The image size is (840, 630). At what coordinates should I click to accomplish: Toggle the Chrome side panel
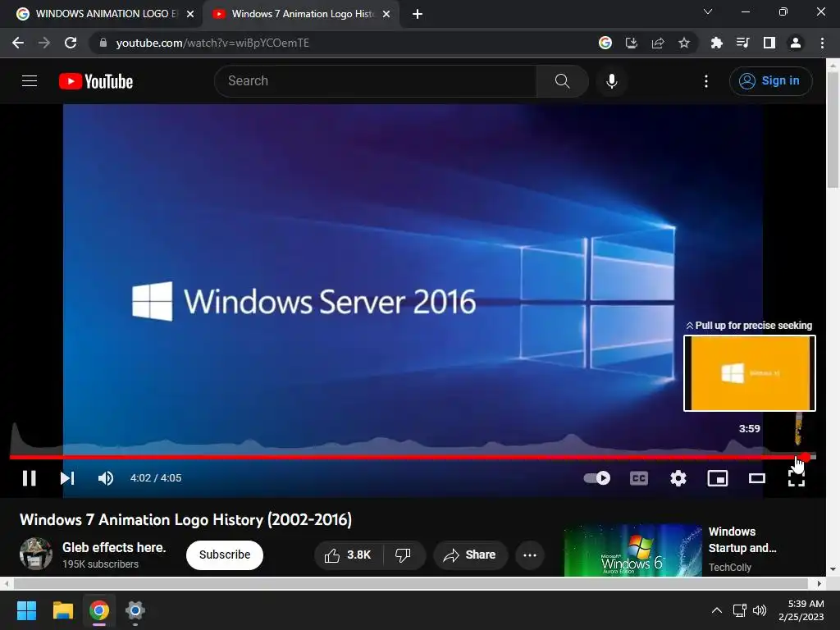click(769, 43)
